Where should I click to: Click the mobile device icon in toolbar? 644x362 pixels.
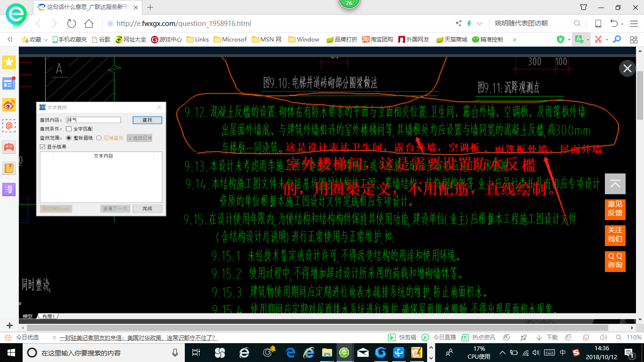click(598, 24)
